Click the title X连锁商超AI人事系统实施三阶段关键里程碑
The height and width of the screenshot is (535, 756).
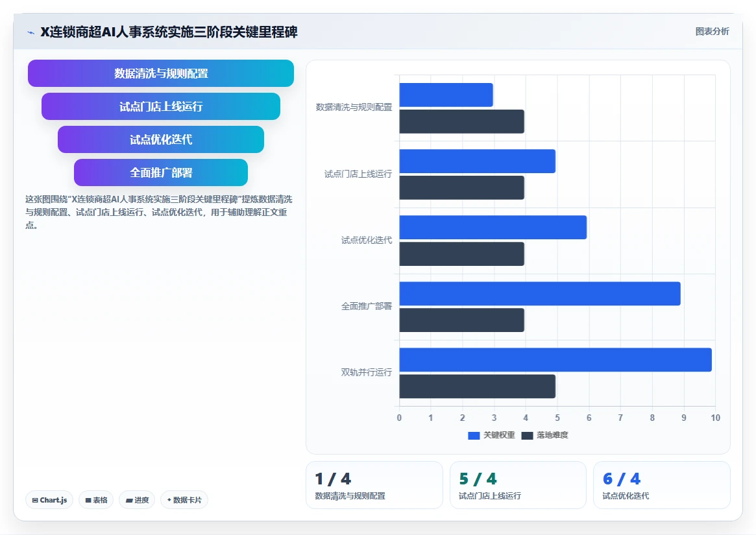click(x=169, y=32)
